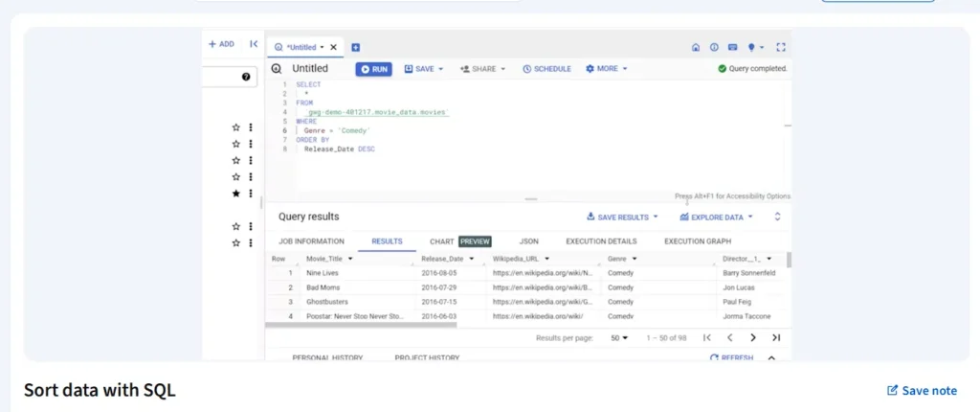Click in the editor on the table name line

click(379, 112)
